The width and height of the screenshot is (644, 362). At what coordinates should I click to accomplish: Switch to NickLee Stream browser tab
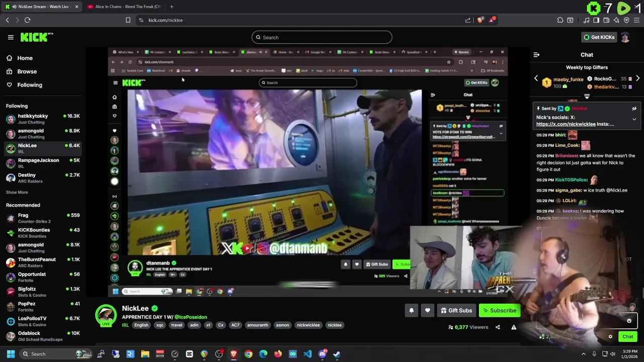coord(42,7)
